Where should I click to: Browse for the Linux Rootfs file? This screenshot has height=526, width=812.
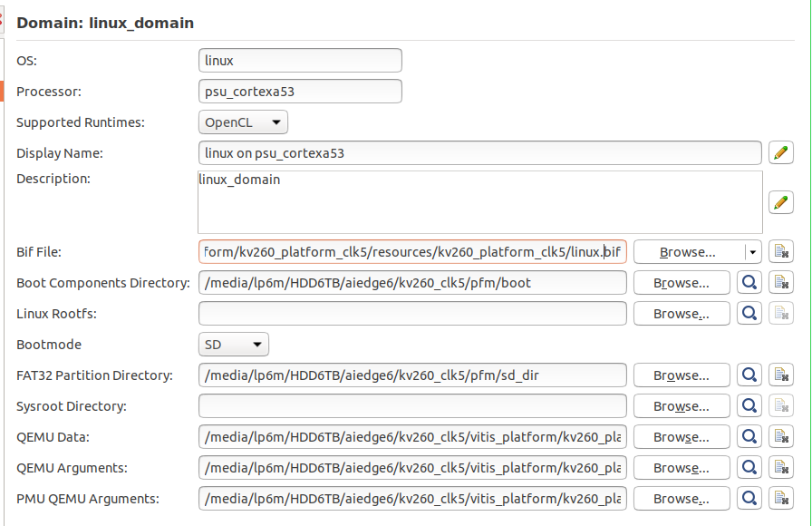[x=681, y=314]
